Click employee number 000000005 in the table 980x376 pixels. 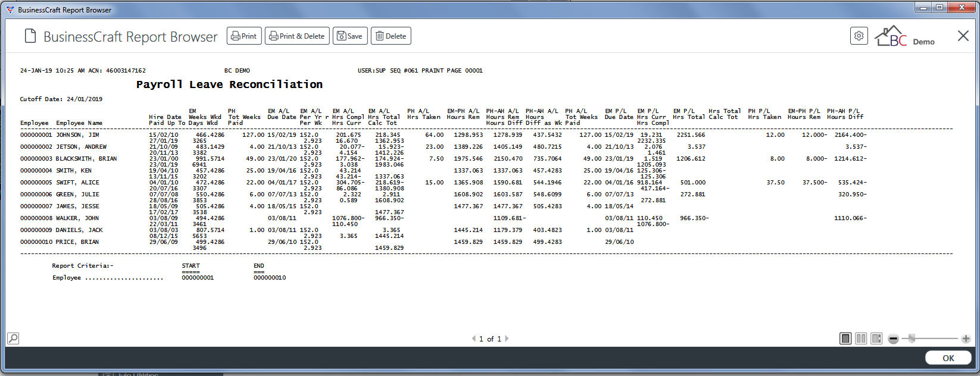[x=36, y=183]
